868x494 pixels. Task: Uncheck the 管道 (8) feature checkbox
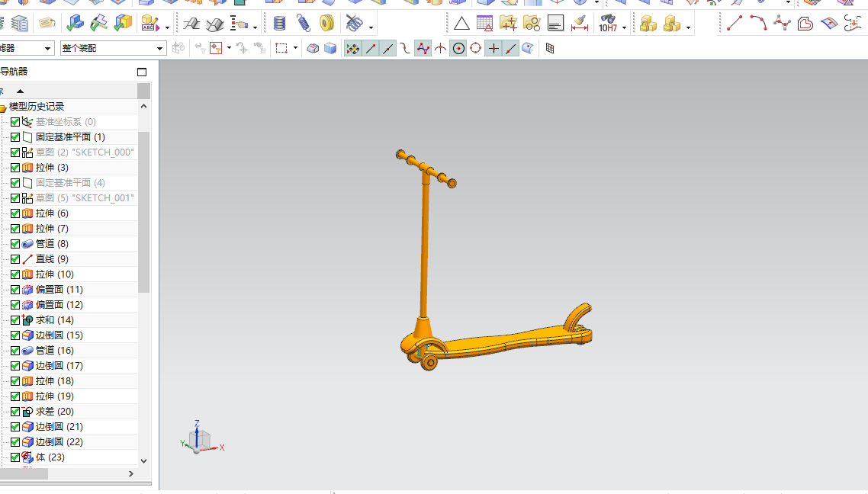15,244
